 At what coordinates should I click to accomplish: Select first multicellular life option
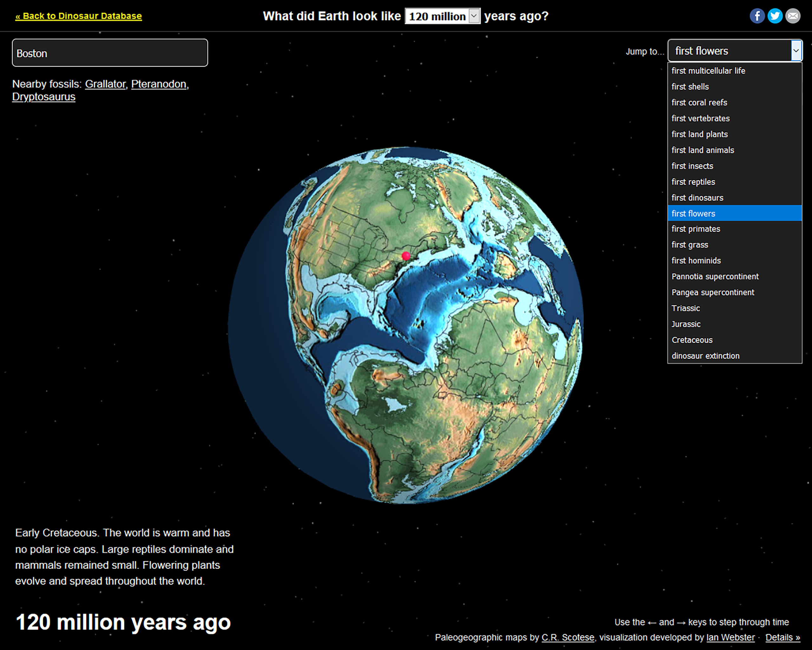(708, 71)
